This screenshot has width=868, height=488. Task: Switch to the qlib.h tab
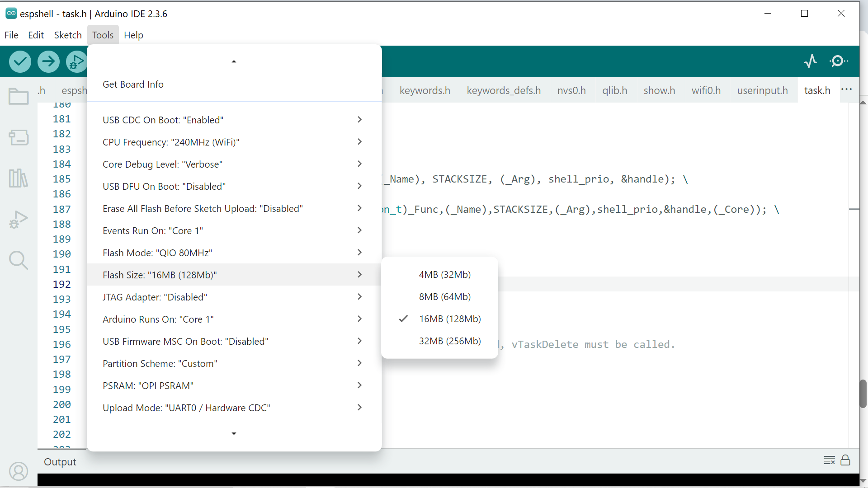coord(614,90)
